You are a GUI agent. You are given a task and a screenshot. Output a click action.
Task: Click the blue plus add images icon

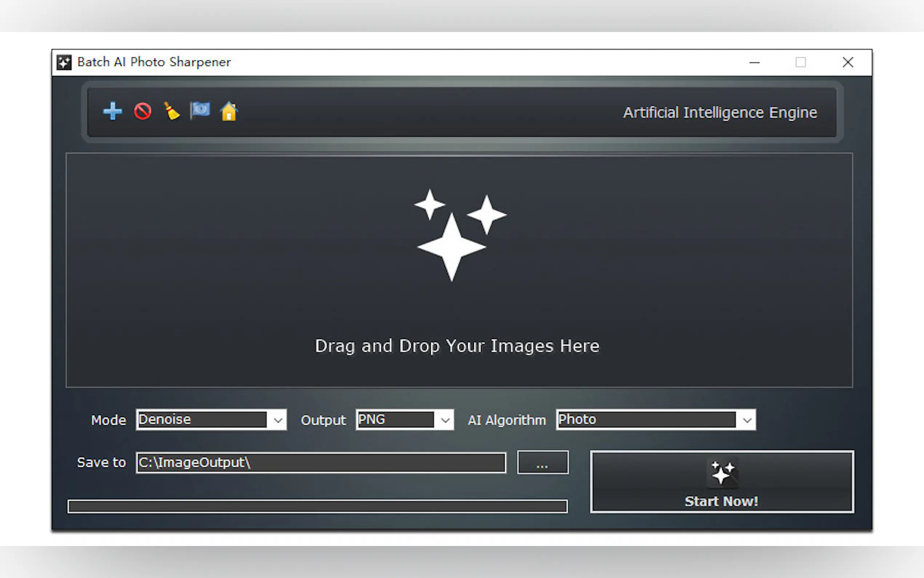click(112, 111)
